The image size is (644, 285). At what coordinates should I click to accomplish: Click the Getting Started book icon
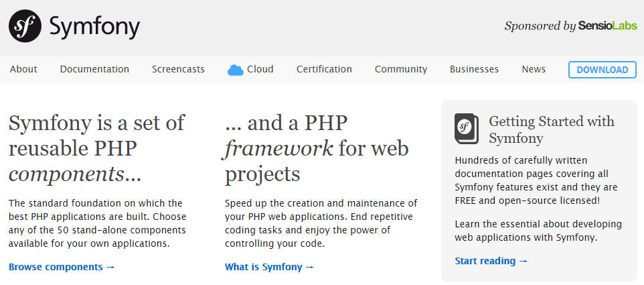pyautogui.click(x=467, y=128)
